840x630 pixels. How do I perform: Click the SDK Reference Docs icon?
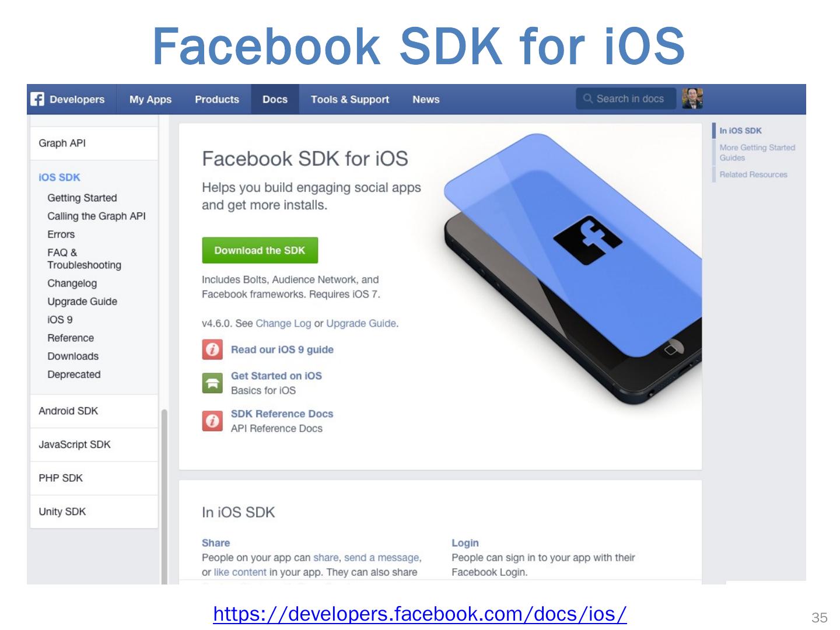click(212, 421)
